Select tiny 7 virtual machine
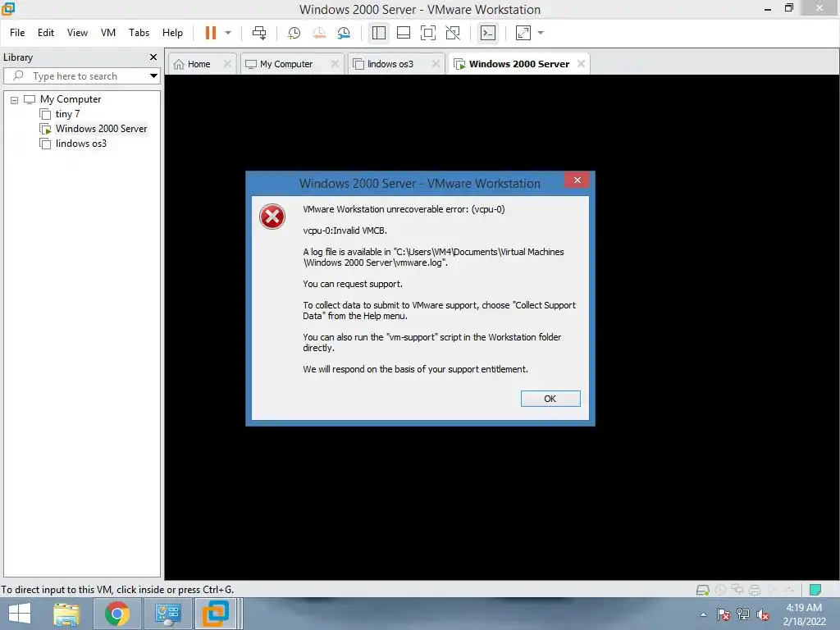 67,113
